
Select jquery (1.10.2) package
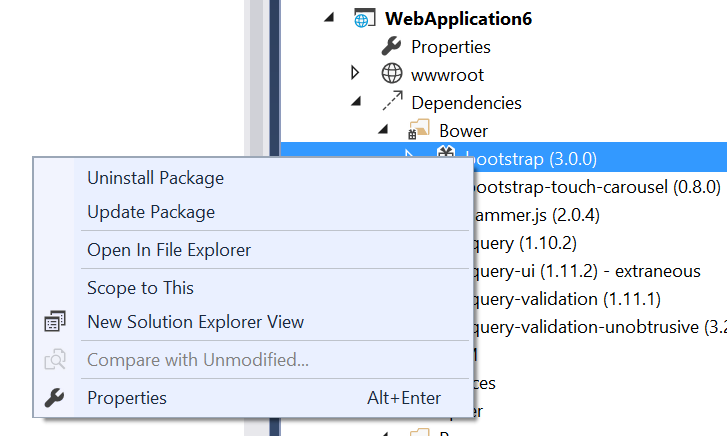tap(525, 243)
